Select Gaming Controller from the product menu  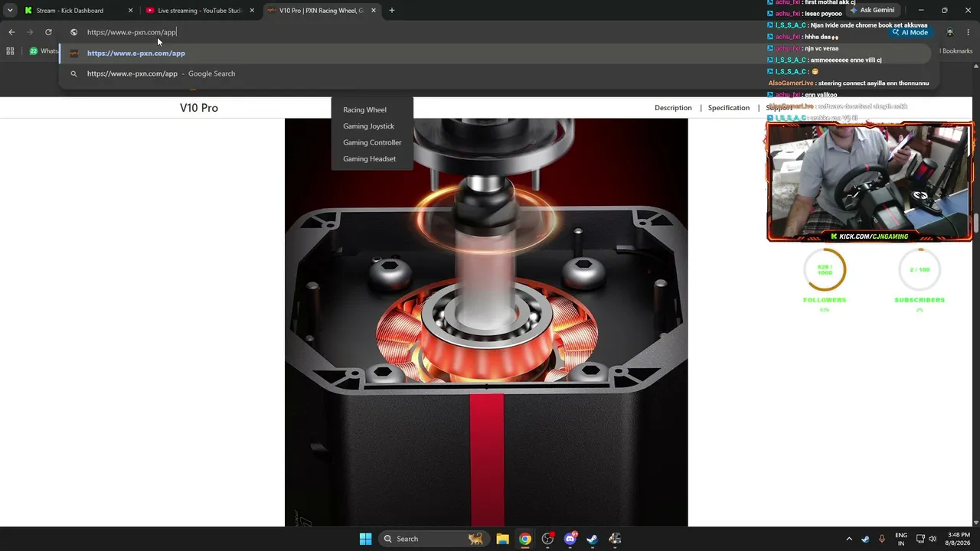(x=372, y=142)
